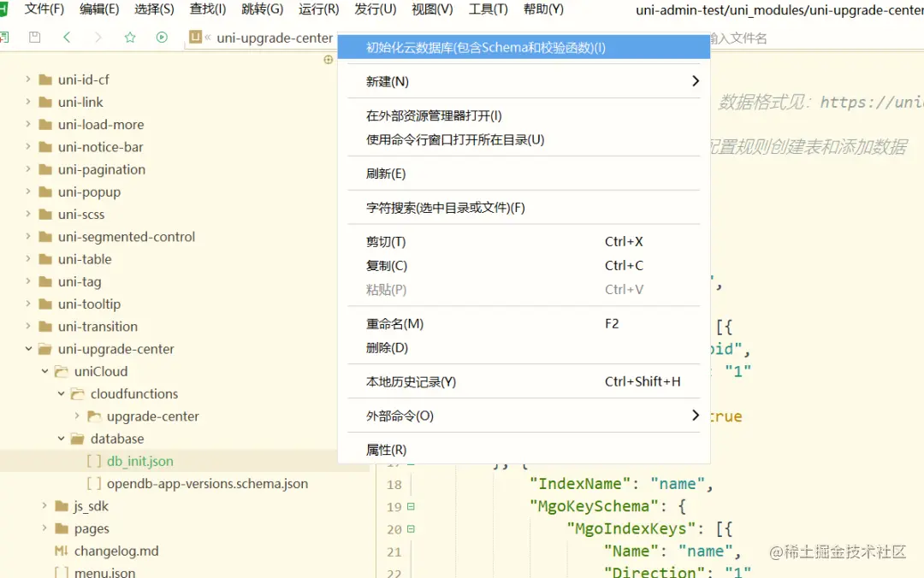Viewport: 924px width, 578px height.
Task: Select uni-tooltip in the tree
Action: pos(89,304)
